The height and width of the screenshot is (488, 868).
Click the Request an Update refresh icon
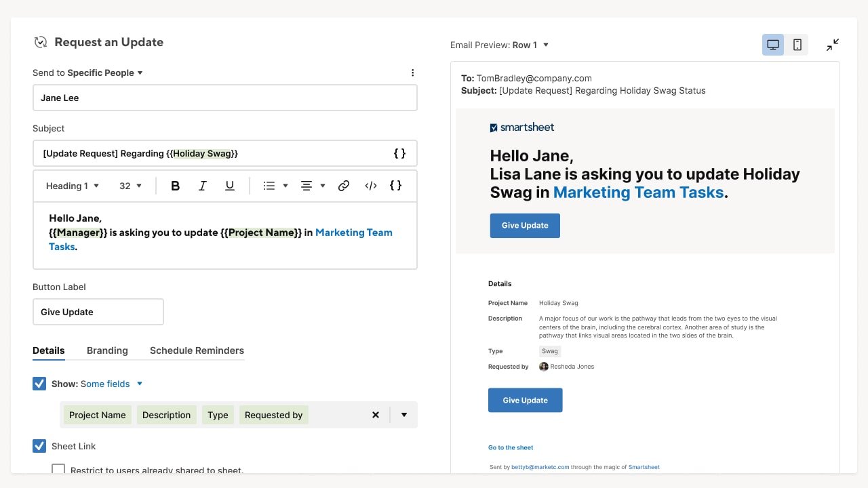[41, 42]
